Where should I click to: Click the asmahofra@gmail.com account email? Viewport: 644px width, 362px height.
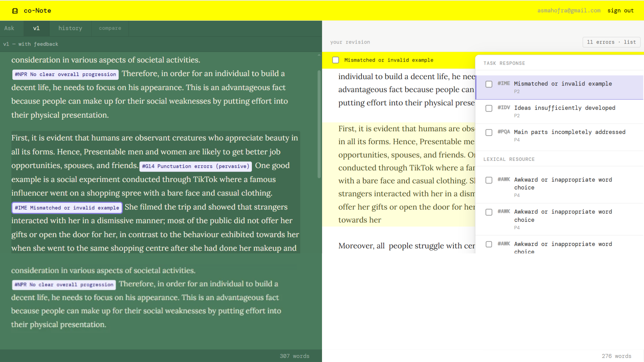point(569,10)
